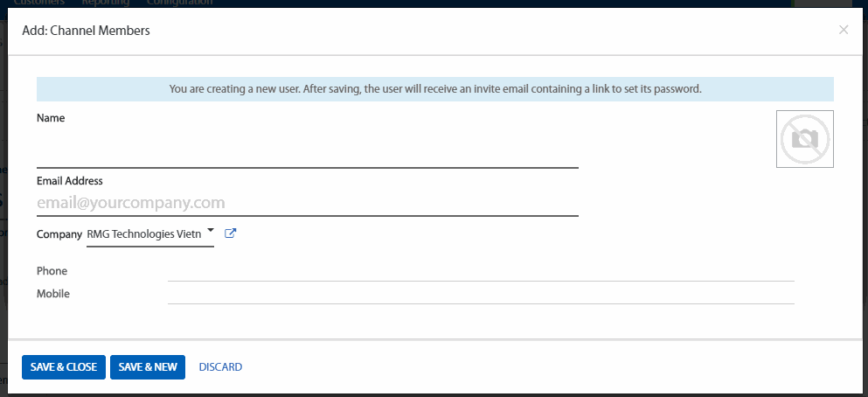Select the RMG Technologies company field
Viewport: 868px width, 397px height.
[x=144, y=234]
